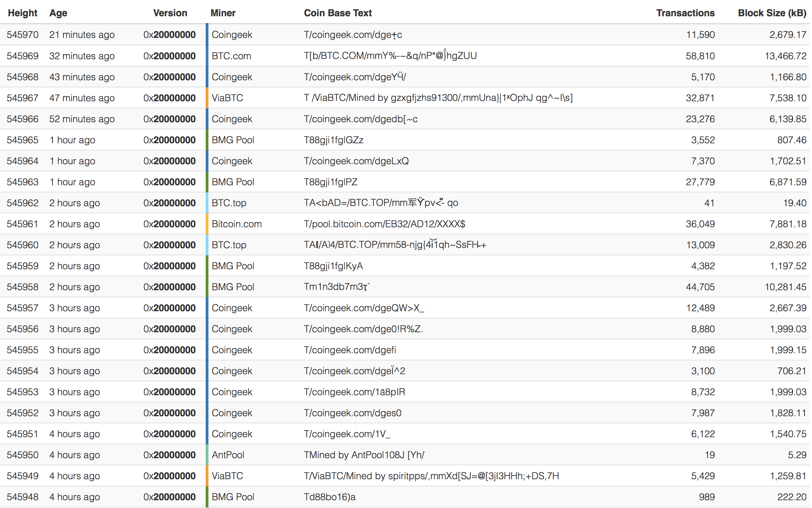Click transactions value 44,705
Image resolution: width=812 pixels, height=508 pixels.
pos(700,287)
